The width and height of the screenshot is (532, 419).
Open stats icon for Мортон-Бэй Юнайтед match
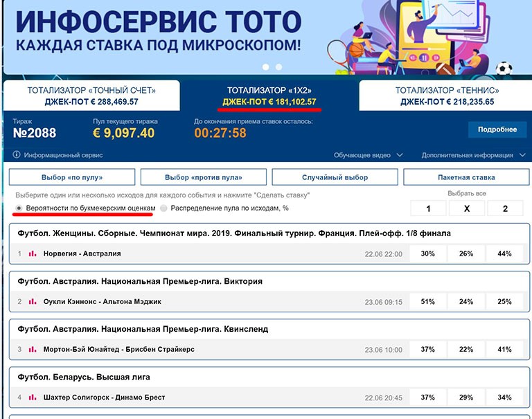point(33,349)
